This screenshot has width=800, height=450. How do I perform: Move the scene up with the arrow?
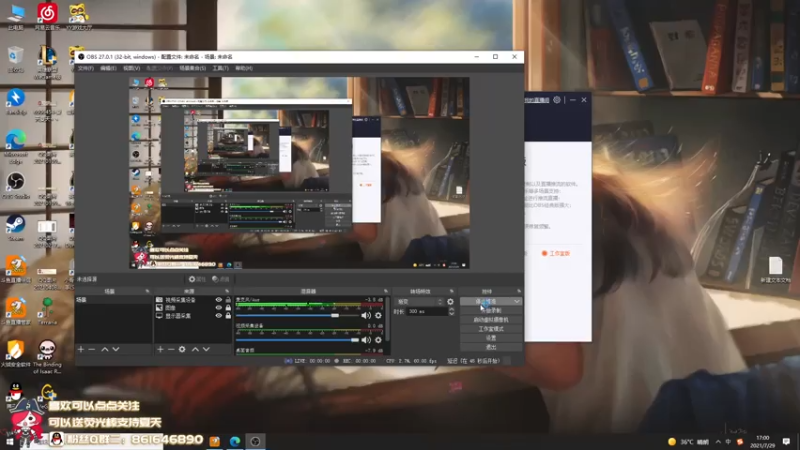pos(105,349)
